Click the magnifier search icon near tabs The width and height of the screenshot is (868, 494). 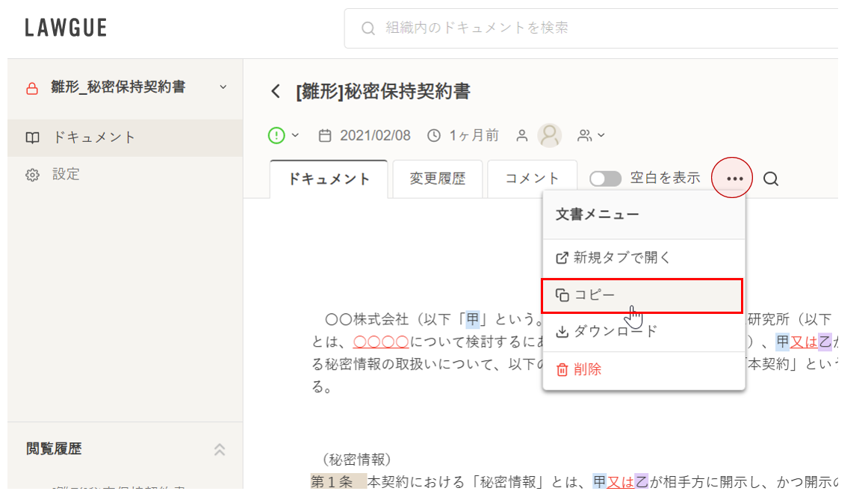771,179
